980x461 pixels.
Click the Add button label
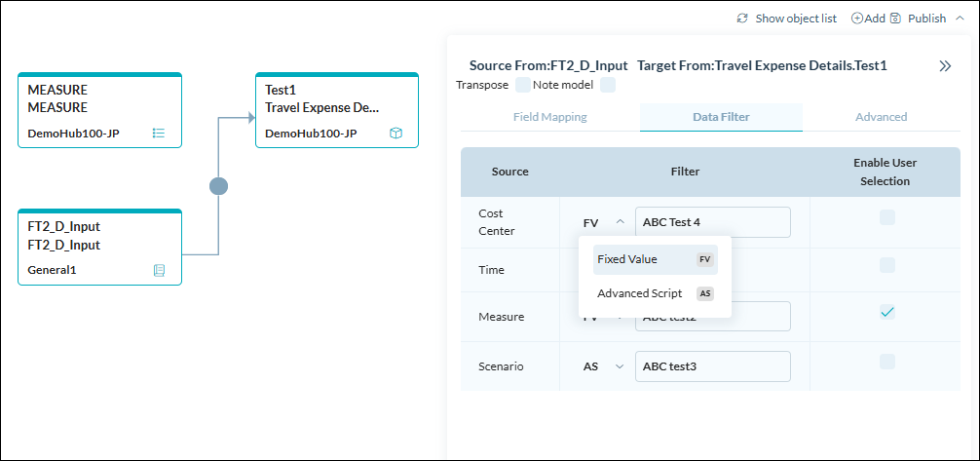pos(875,19)
